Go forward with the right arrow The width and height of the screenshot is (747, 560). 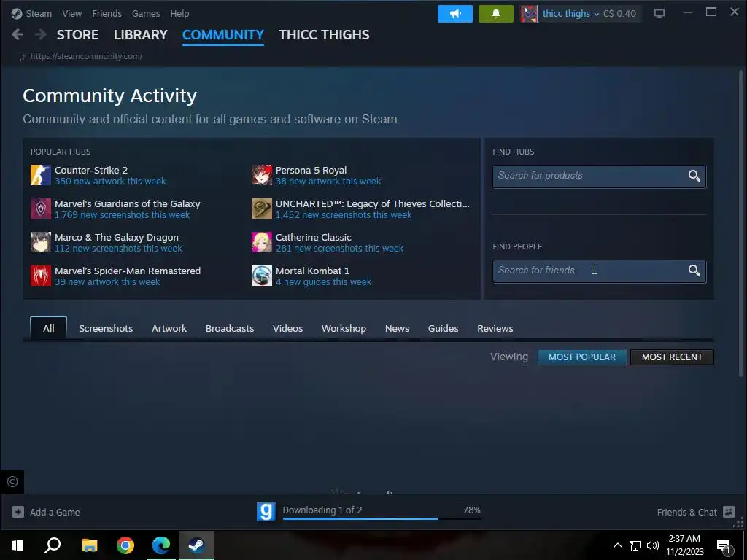click(x=41, y=34)
